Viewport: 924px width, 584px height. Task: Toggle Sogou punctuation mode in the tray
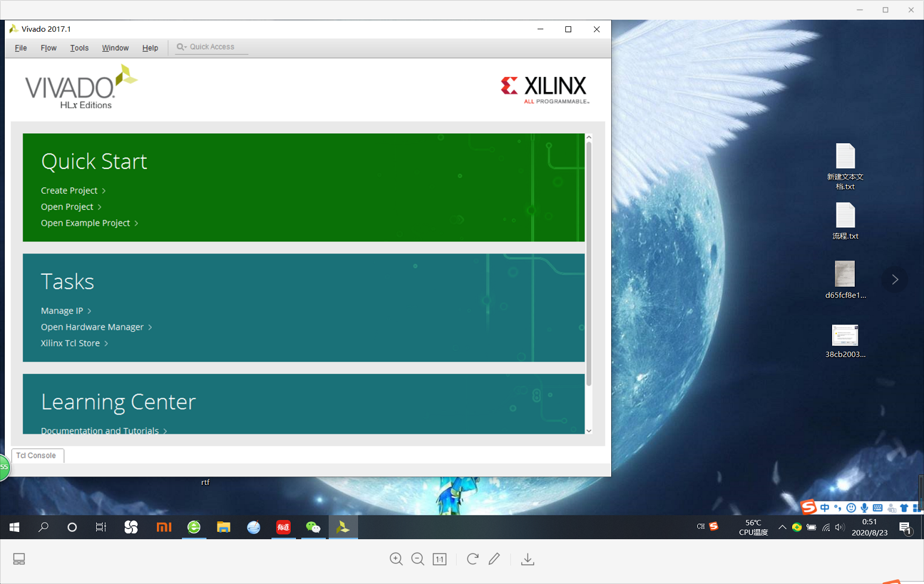click(837, 508)
